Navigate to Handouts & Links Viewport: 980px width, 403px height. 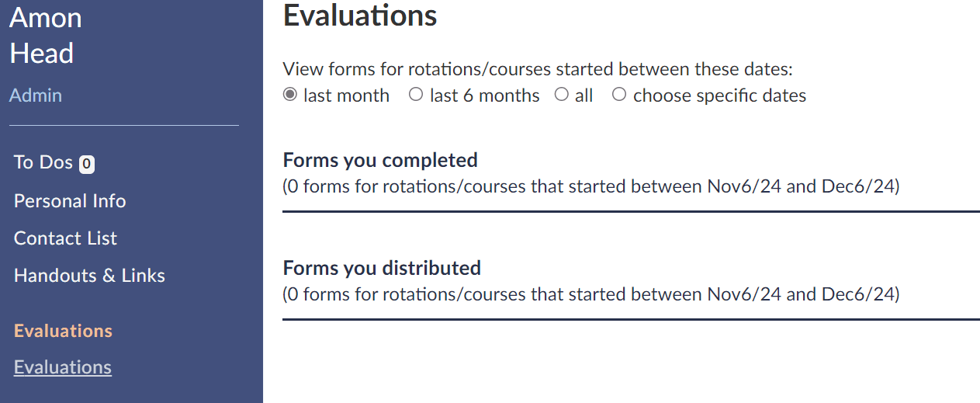point(89,276)
